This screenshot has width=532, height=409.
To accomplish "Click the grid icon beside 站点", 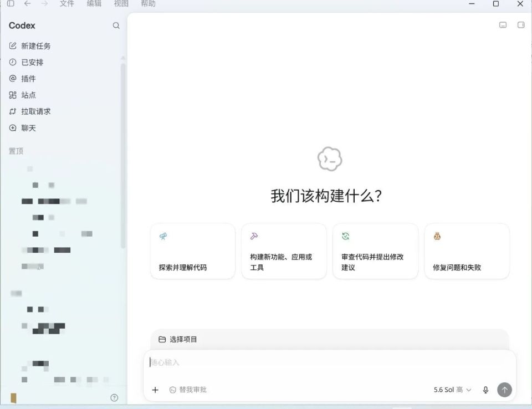I will point(13,95).
